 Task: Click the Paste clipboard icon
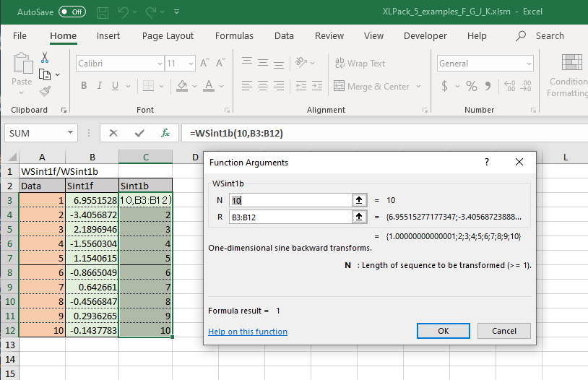point(22,63)
